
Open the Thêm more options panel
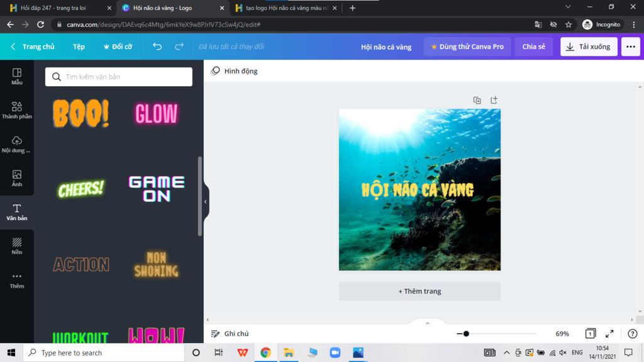point(17,280)
